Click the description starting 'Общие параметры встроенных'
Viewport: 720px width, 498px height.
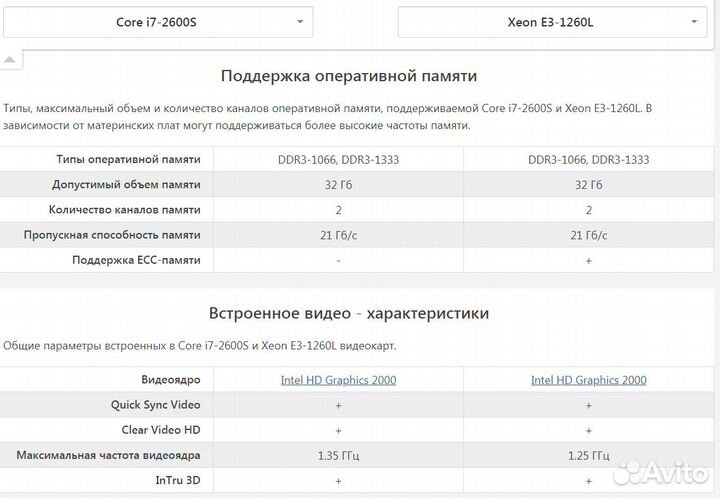200,346
